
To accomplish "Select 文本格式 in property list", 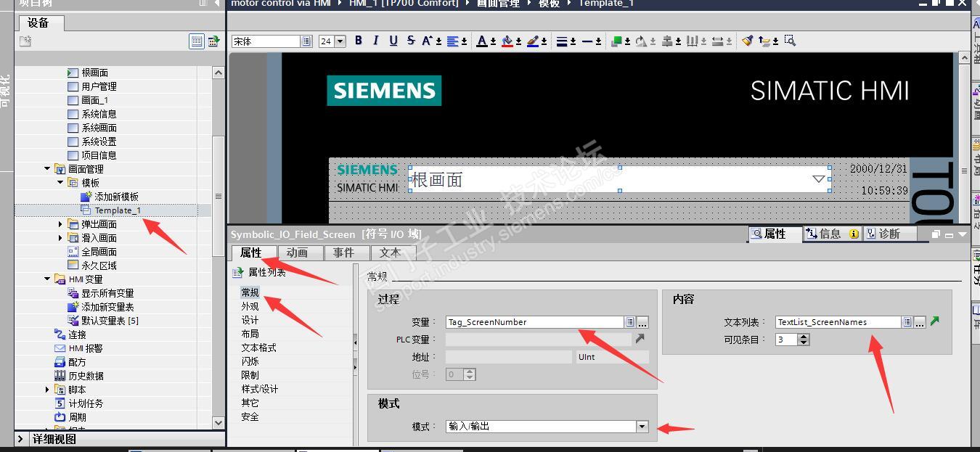I will [x=258, y=348].
